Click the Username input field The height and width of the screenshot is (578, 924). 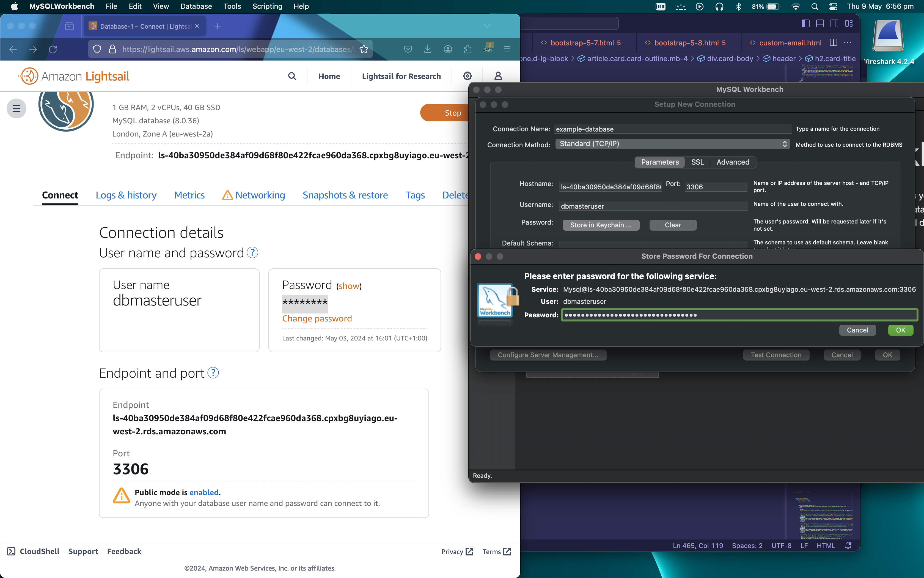pos(653,206)
